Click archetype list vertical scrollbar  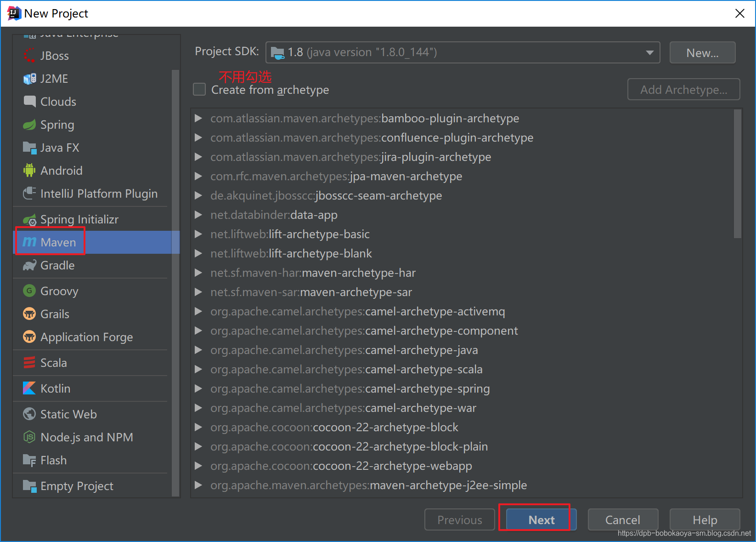738,174
